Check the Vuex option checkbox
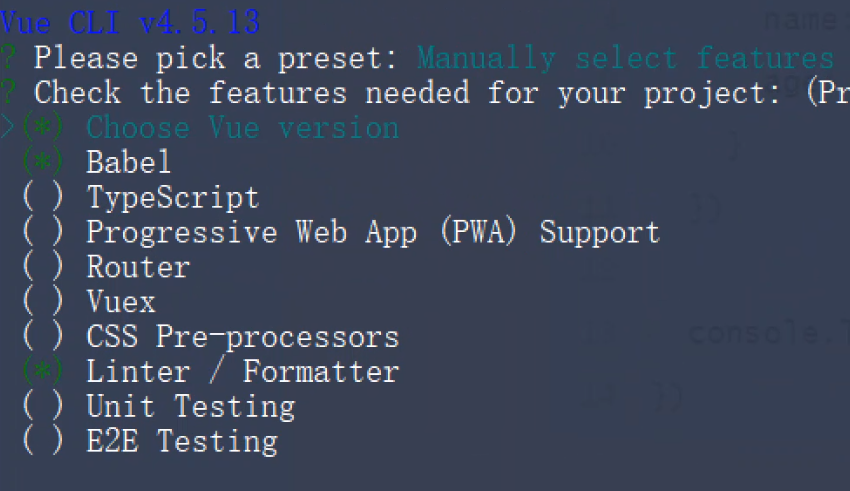850x491 pixels. coord(42,301)
